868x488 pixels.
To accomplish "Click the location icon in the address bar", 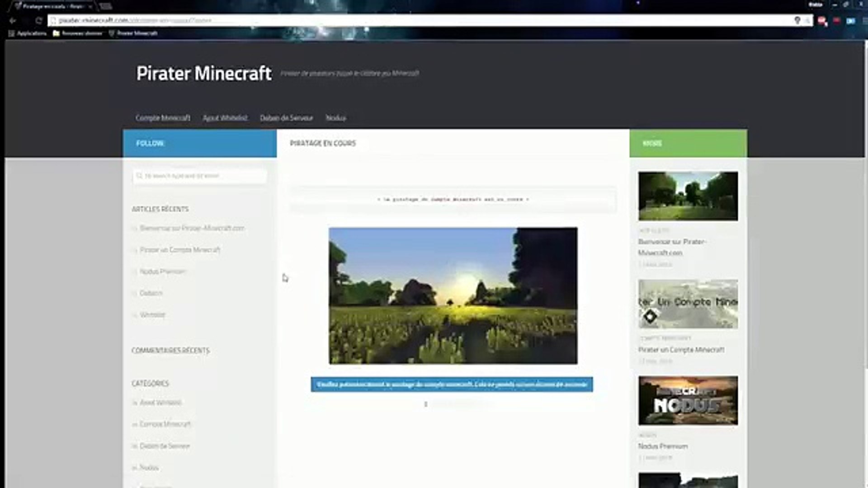I will pos(797,20).
